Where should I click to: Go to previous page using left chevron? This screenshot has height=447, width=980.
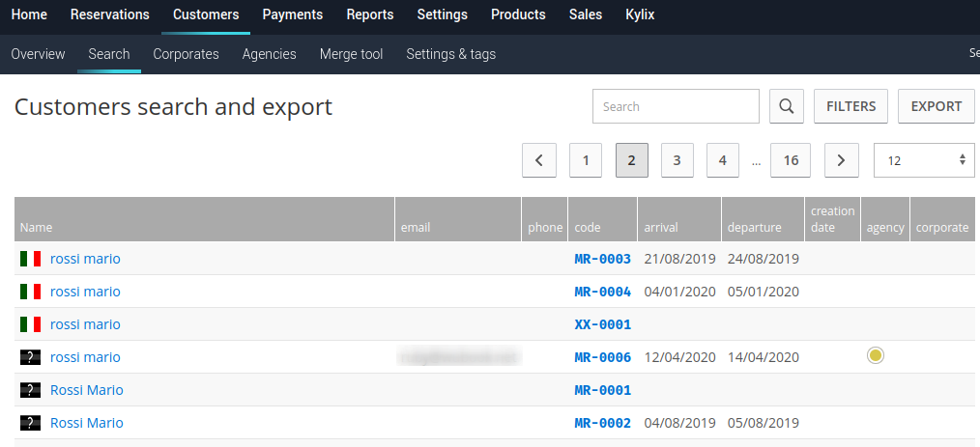(x=538, y=160)
